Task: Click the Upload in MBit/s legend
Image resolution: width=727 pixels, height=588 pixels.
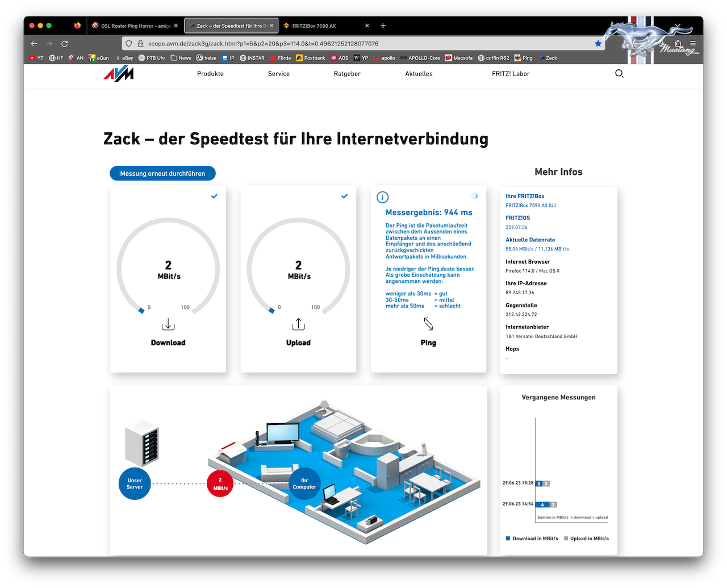Action: coord(586,539)
